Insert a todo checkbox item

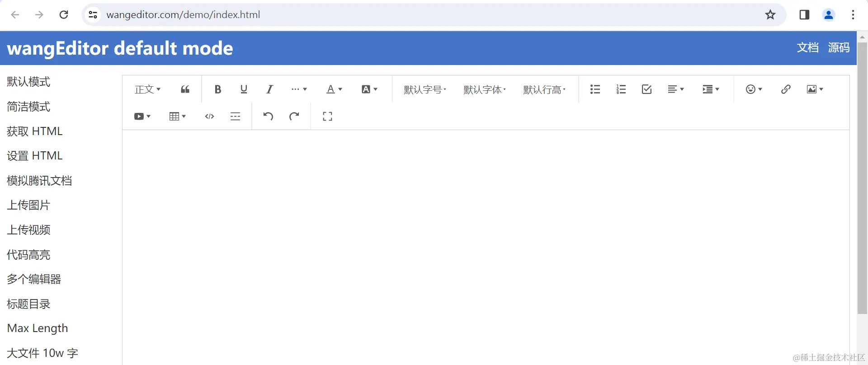point(647,89)
